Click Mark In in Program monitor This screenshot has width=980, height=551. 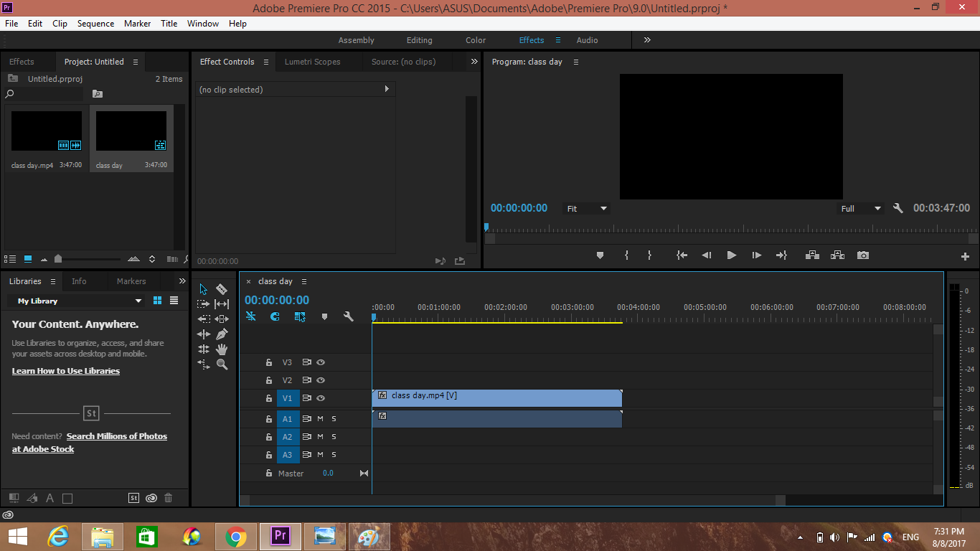(x=626, y=255)
